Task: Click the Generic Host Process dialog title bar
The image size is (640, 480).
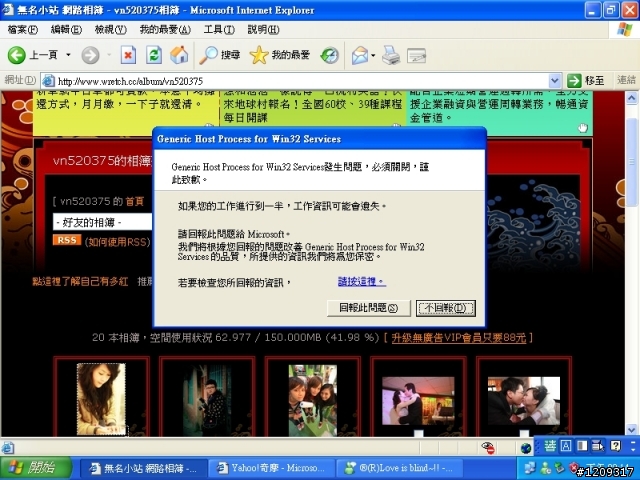Action: click(320, 139)
